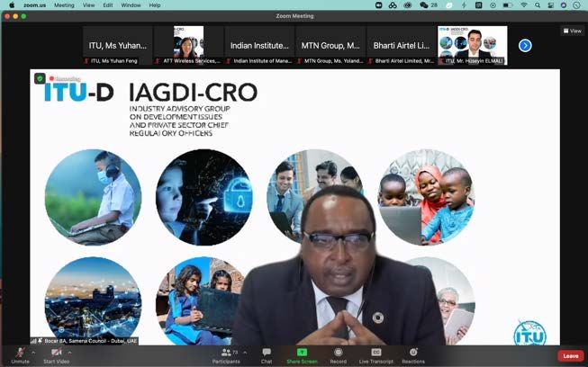Open the Edit menu

tap(108, 5)
